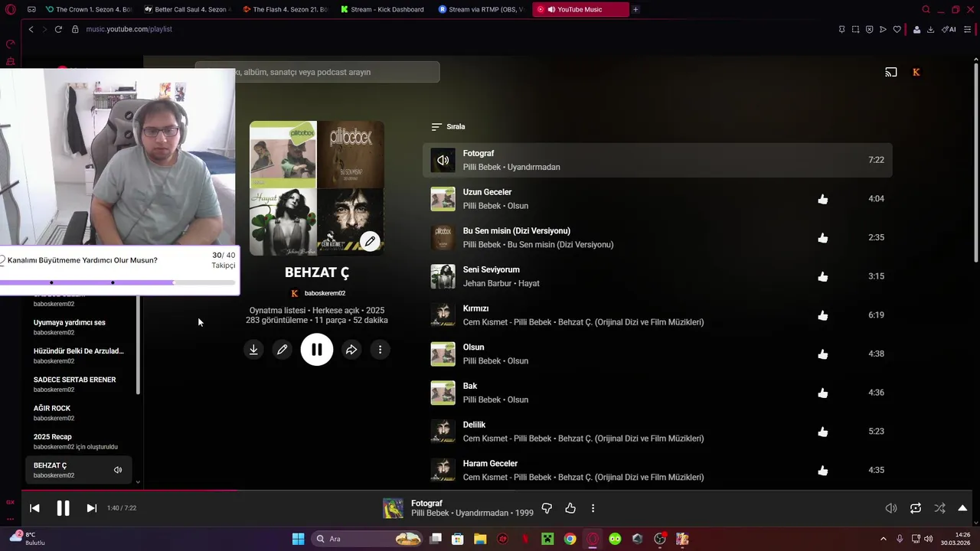980x551 pixels.
Task: Like Bu Sen misin (Dizi Versiyonu)
Action: pos(823,238)
